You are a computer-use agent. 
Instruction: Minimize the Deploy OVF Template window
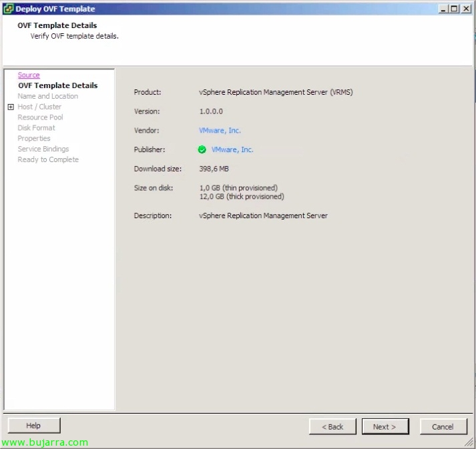443,9
